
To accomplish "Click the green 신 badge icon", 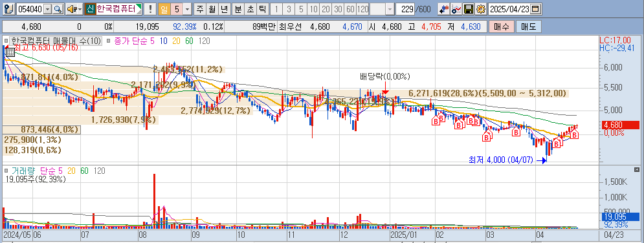I will [x=91, y=8].
